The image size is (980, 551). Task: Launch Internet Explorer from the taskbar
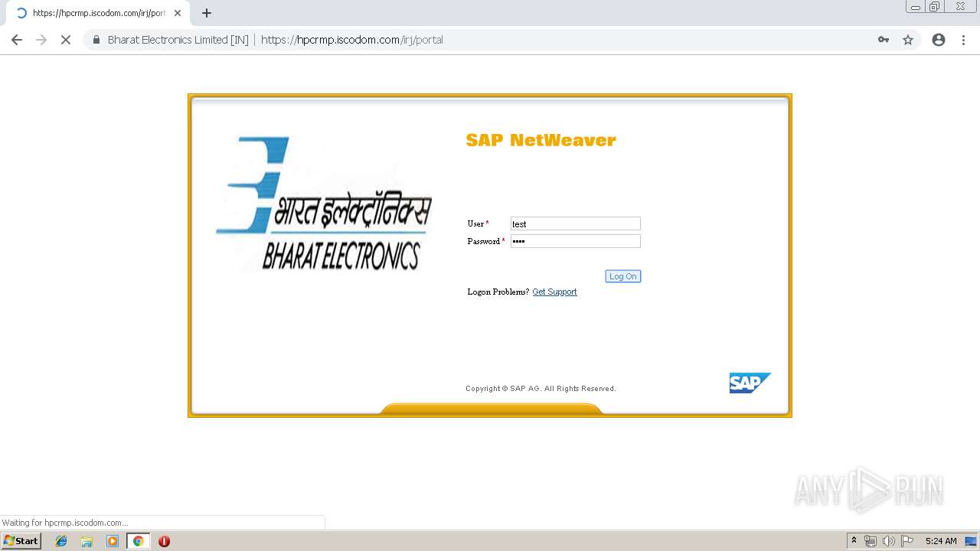point(61,541)
